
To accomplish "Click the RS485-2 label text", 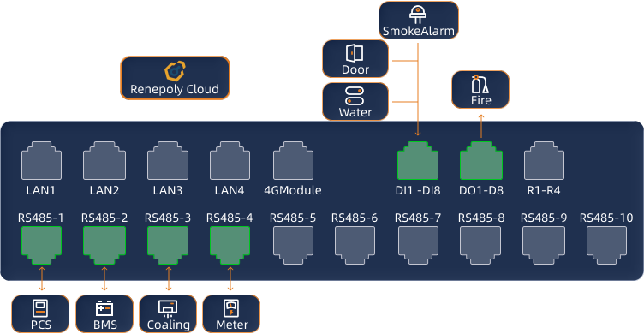I will [x=104, y=218].
